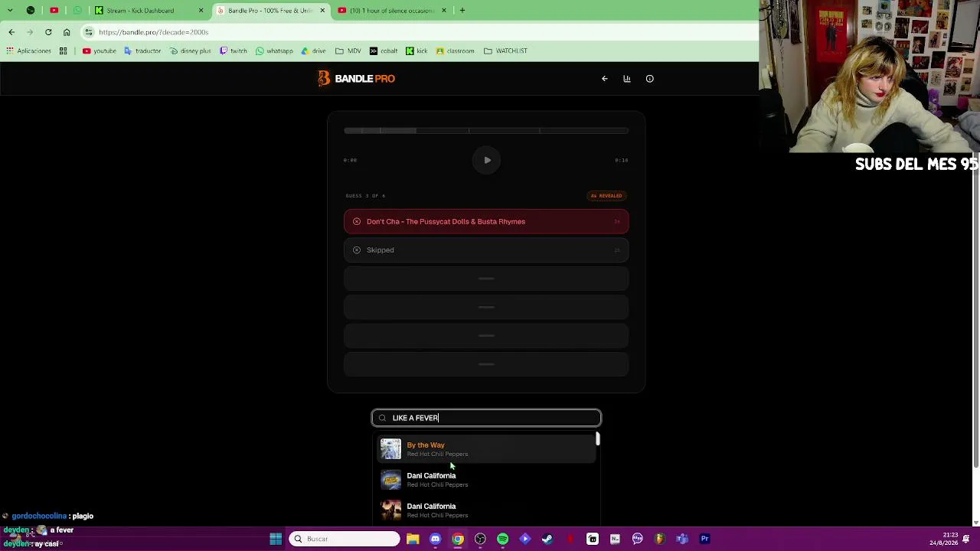
Task: Open the pinned WhatsApp tab
Action: tap(77, 11)
